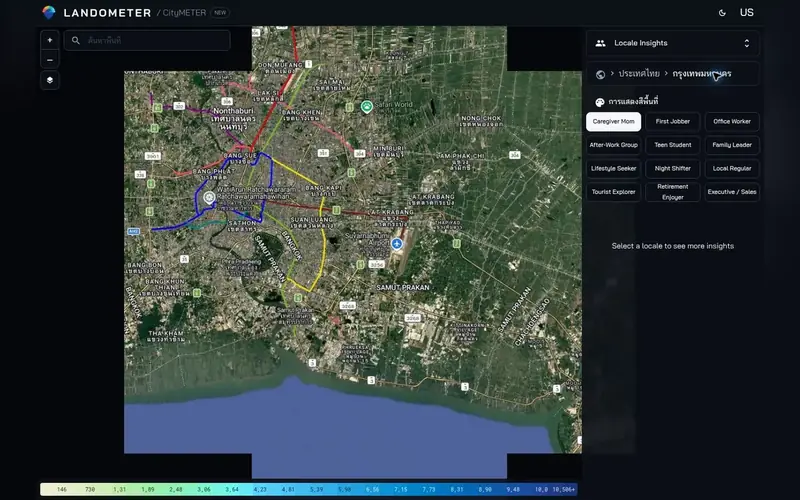Select the Caregiver Mom persona

click(x=613, y=121)
